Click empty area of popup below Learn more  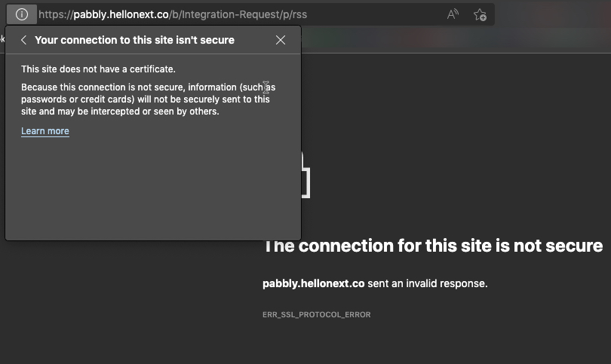click(151, 188)
